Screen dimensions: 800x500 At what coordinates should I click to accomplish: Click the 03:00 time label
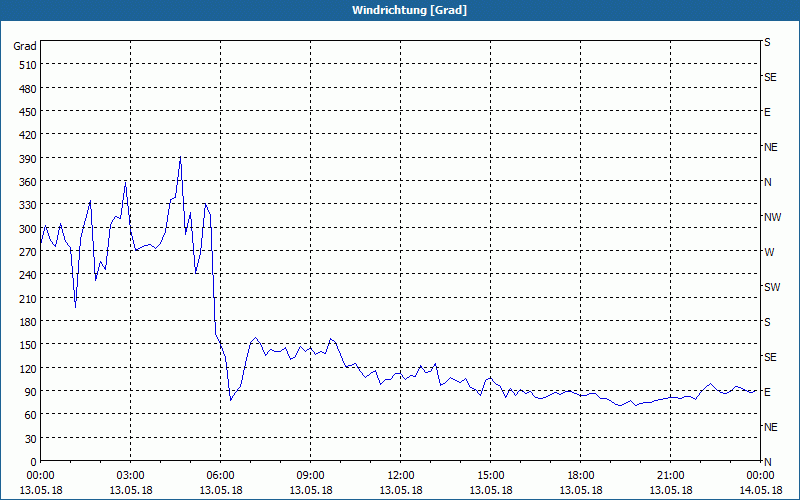click(x=131, y=476)
